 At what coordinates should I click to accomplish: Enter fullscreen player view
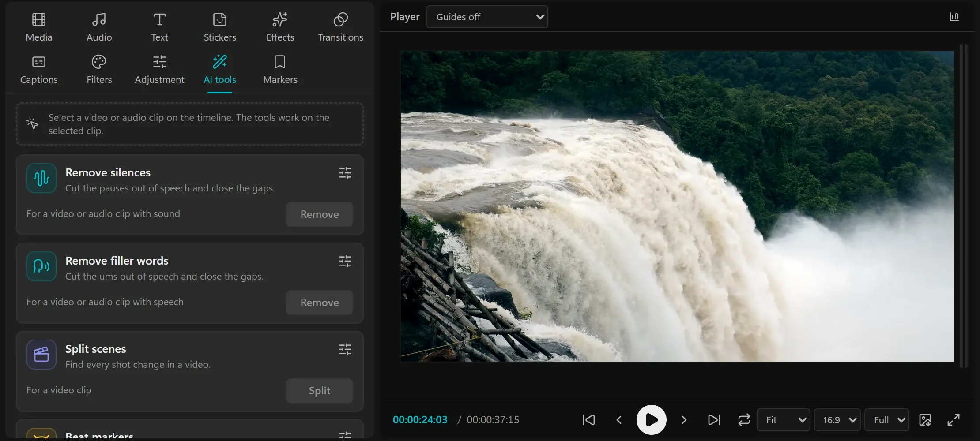pos(954,420)
